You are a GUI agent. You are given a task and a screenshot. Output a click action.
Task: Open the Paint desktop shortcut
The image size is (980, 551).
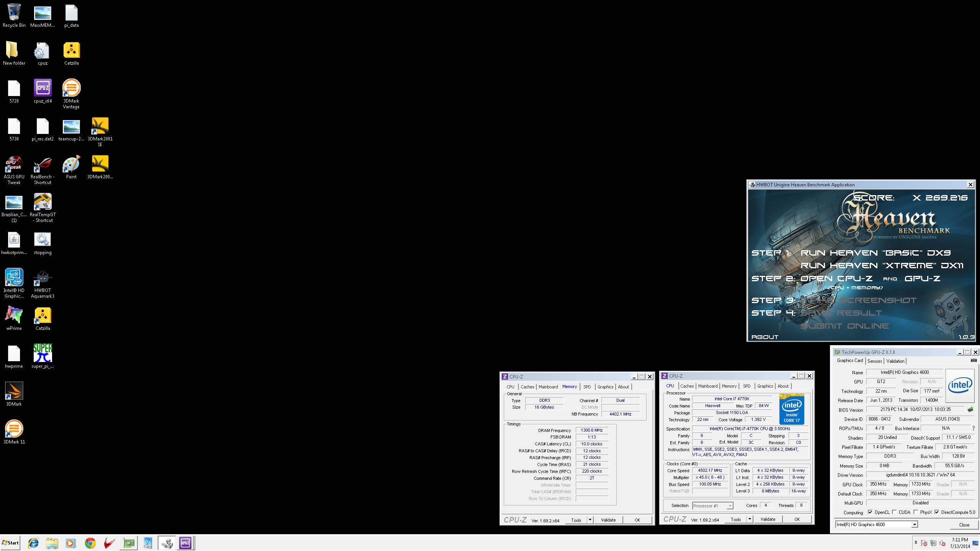71,167
